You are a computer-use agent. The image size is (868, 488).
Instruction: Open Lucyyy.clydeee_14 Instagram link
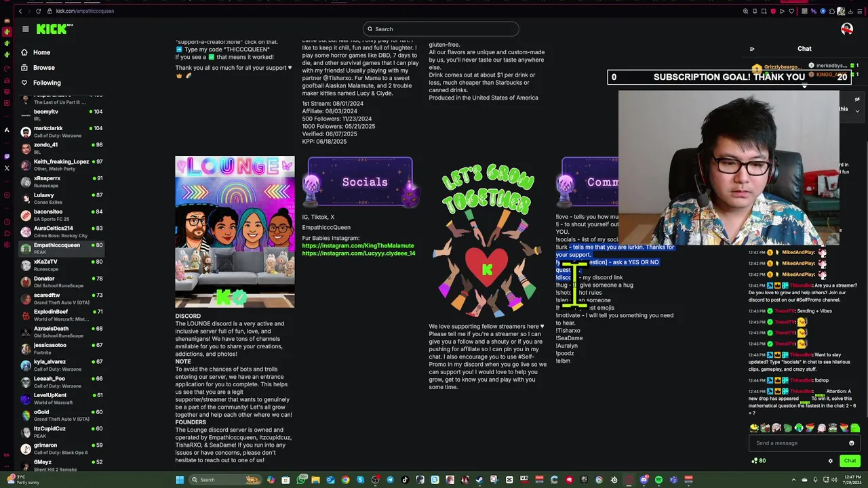[359, 253]
